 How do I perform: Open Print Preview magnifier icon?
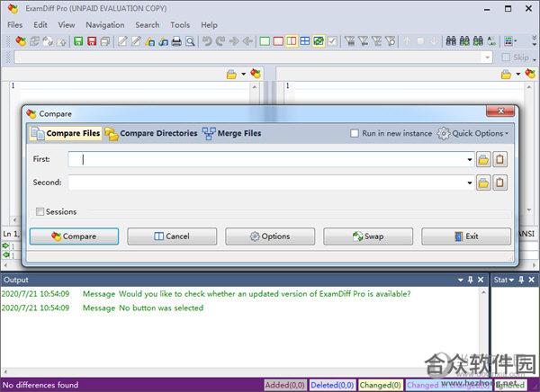pyautogui.click(x=190, y=41)
